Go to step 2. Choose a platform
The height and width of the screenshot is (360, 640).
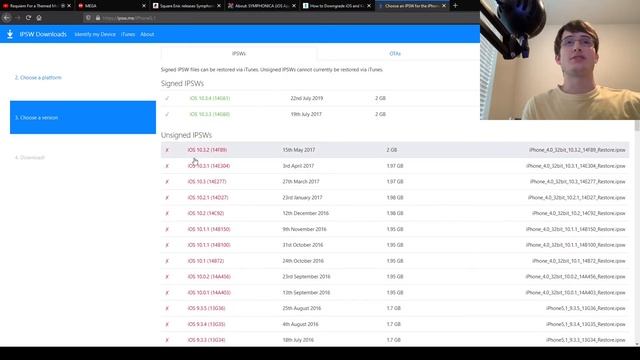pyautogui.click(x=38, y=78)
